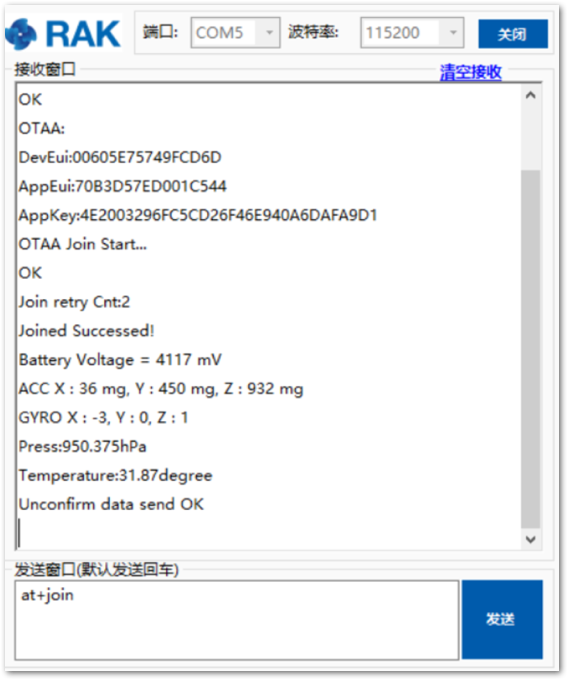Click the 清空接收 clear receive link
Image resolution: width=568 pixels, height=680 pixels.
click(x=470, y=72)
